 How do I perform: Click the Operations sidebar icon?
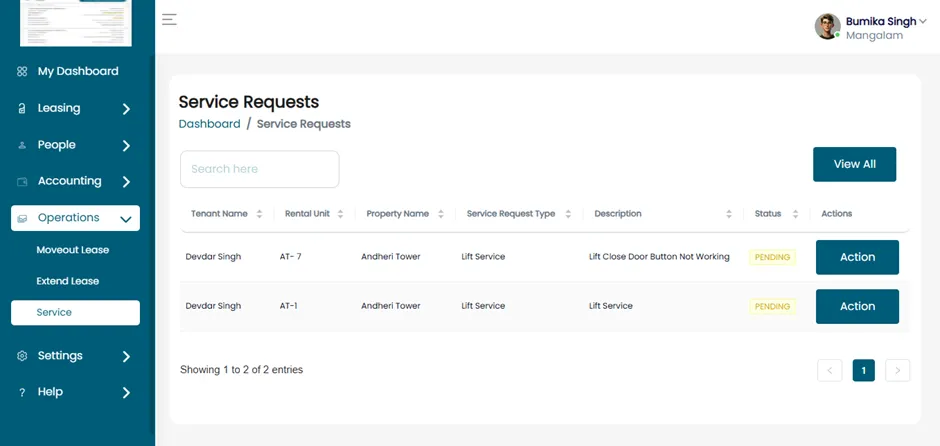point(22,218)
